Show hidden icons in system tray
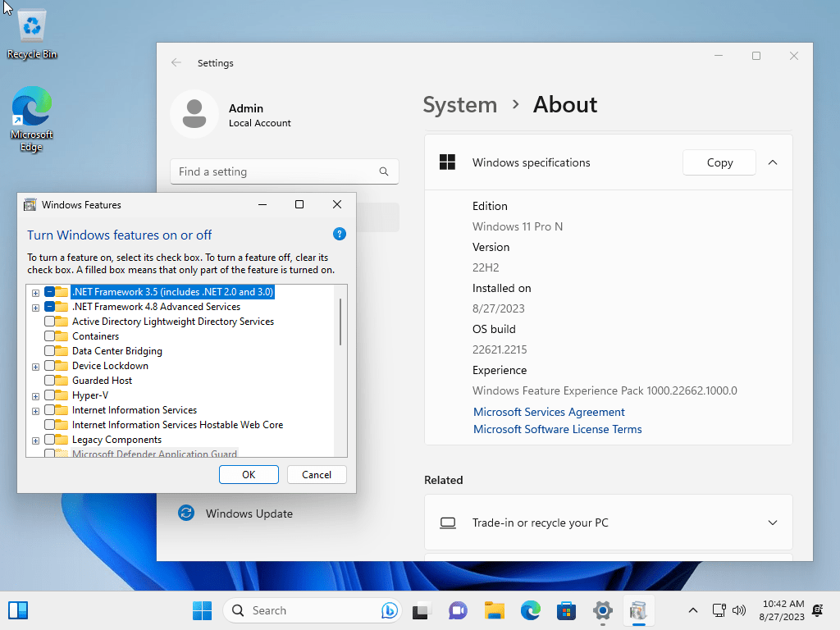Viewport: 840px width, 630px height. [x=692, y=610]
